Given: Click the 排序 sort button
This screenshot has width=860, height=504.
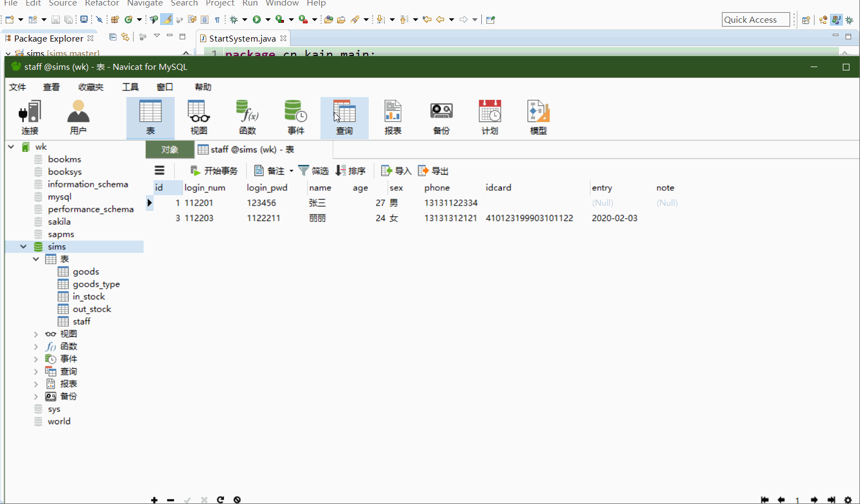Looking at the screenshot, I should tap(350, 171).
